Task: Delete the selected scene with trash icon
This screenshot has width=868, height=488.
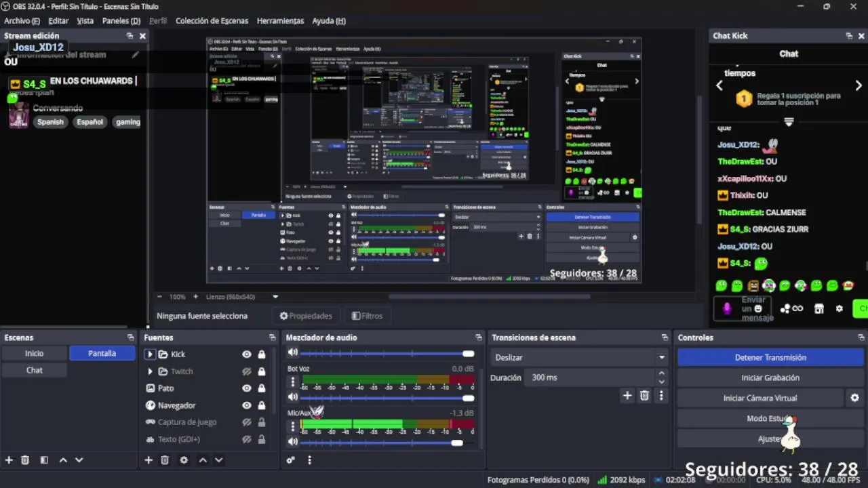Action: click(25, 460)
